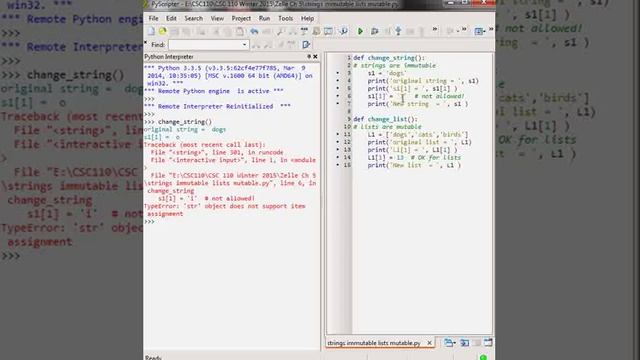Click the breakpoint gutter beside line 6

338,96
